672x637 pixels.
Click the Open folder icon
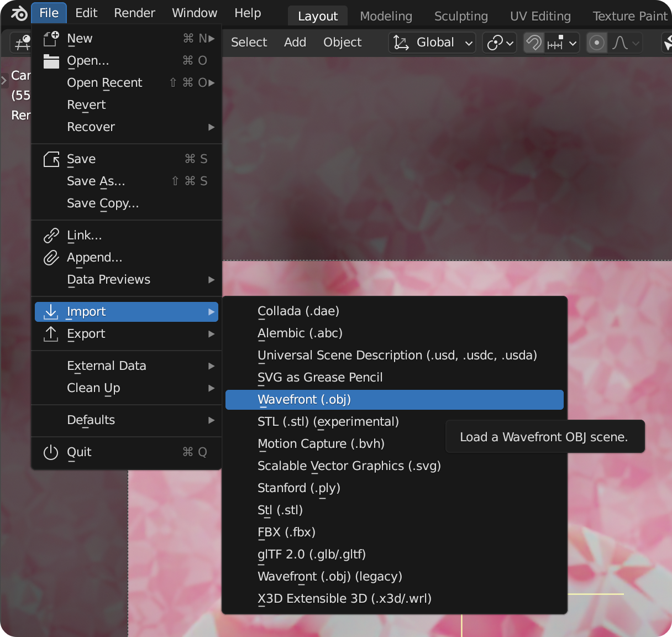tap(51, 61)
